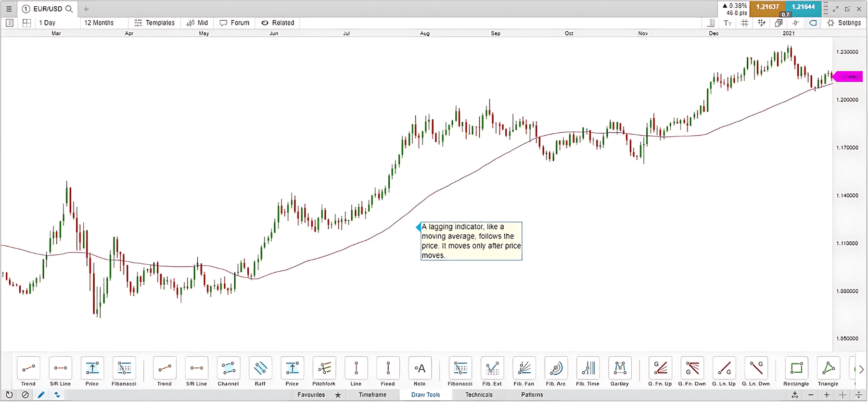Click the magenta current price marker

(x=848, y=76)
